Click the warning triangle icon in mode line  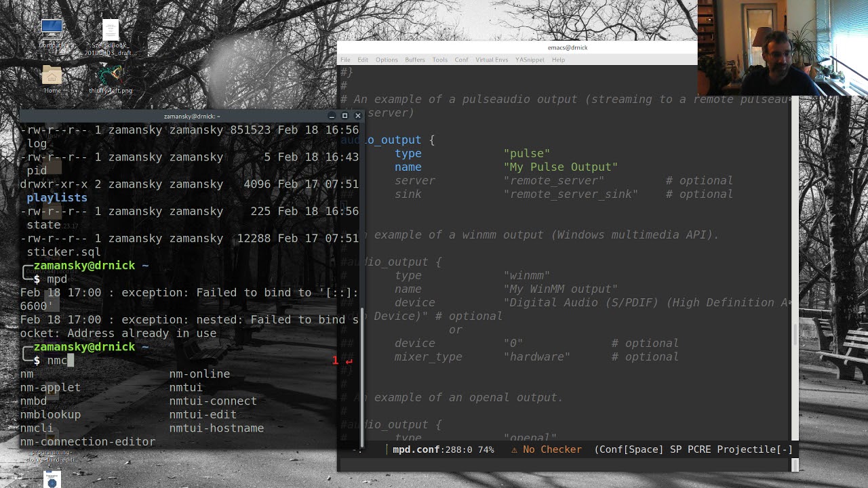[515, 449]
